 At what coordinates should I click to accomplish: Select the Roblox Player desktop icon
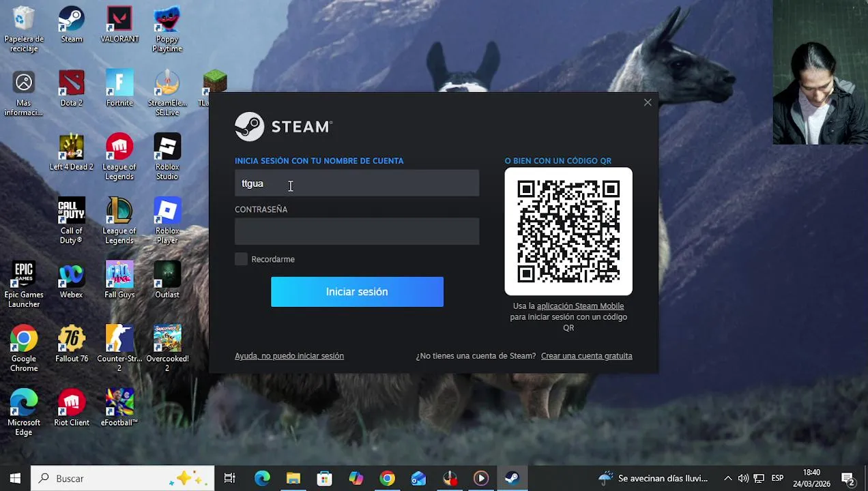pos(167,222)
